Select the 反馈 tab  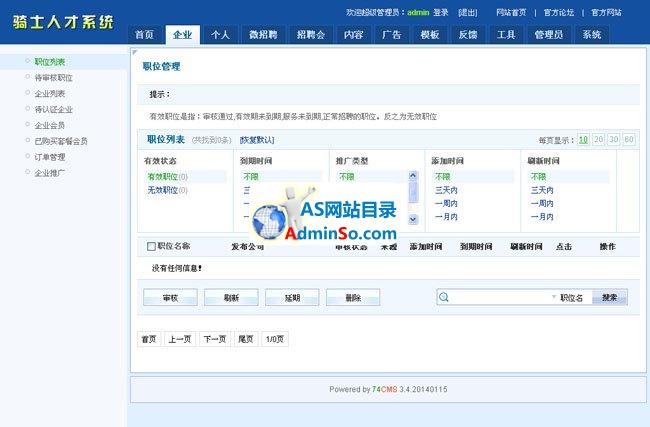468,34
